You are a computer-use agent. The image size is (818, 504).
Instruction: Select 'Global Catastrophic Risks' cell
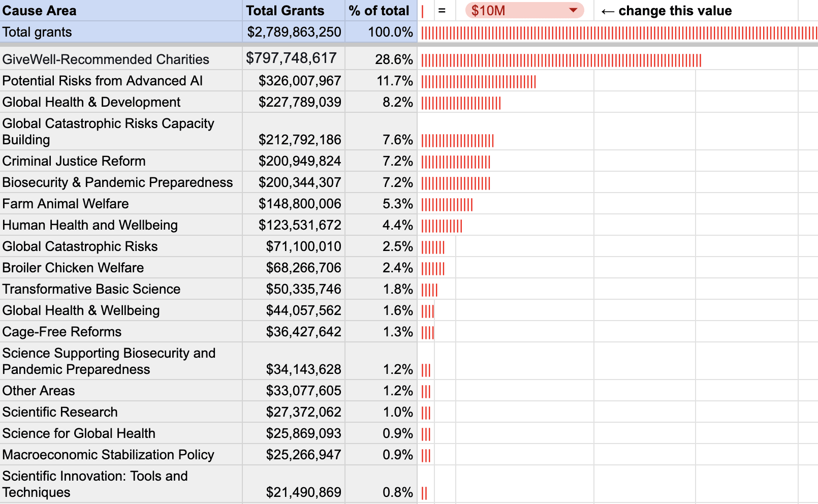point(121,246)
